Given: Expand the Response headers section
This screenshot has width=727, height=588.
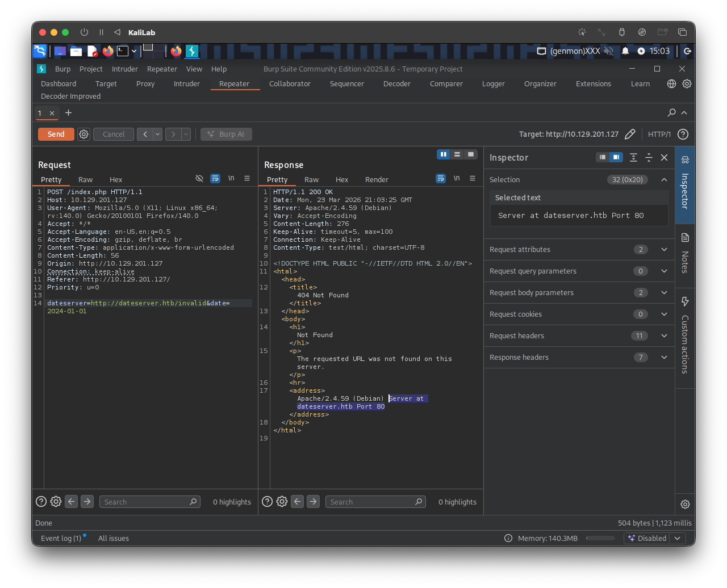Looking at the screenshot, I should [578, 358].
